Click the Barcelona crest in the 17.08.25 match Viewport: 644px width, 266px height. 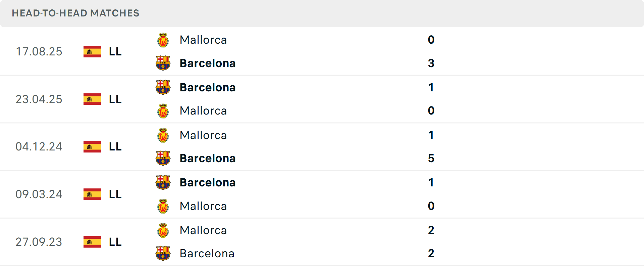163,63
